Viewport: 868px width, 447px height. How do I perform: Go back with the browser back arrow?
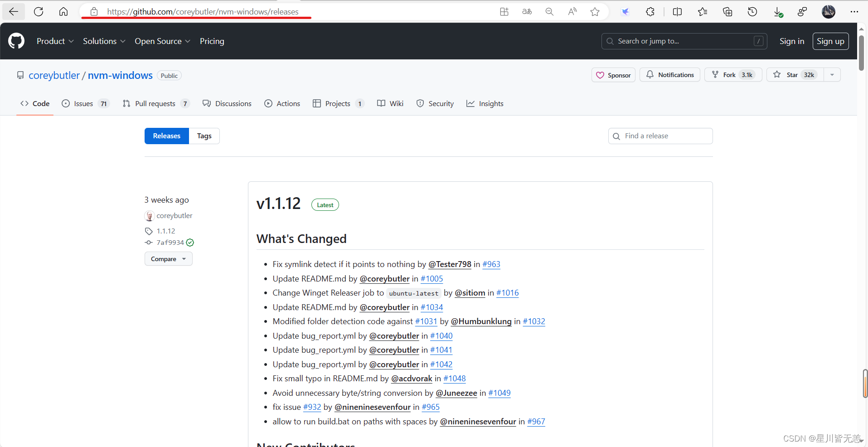pos(14,12)
